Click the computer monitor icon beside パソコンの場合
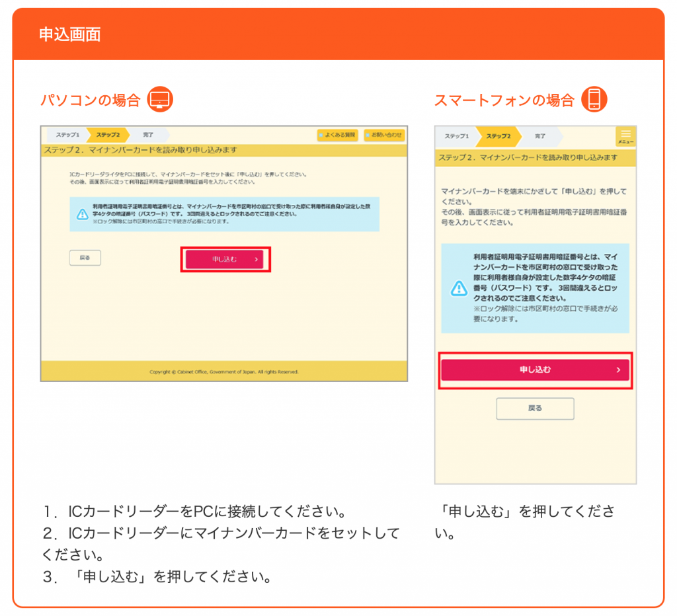The height and width of the screenshot is (616, 677). click(160, 100)
